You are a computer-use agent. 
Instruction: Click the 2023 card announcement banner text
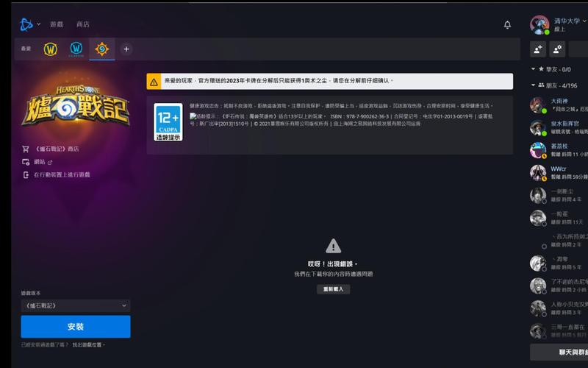[x=279, y=81]
